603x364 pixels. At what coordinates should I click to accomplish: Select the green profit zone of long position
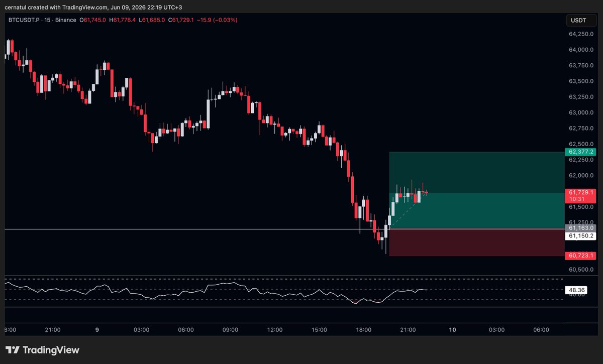pos(476,190)
